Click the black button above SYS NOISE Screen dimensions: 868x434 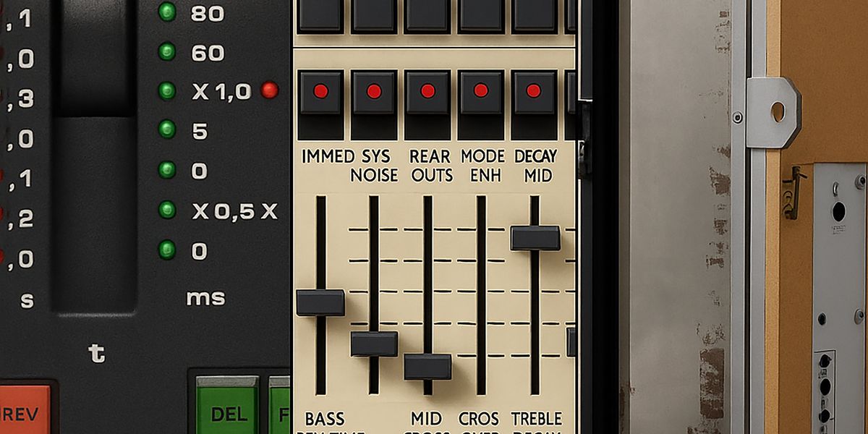pos(374,14)
